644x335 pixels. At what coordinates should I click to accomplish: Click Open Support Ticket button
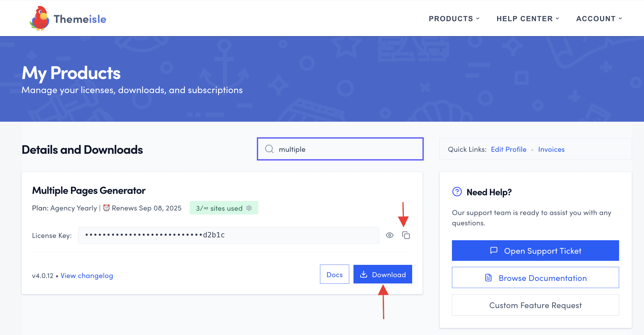(535, 251)
